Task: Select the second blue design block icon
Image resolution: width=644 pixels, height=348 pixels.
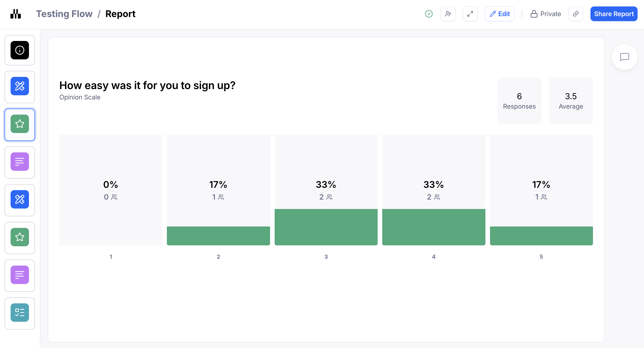Action: [x=20, y=199]
